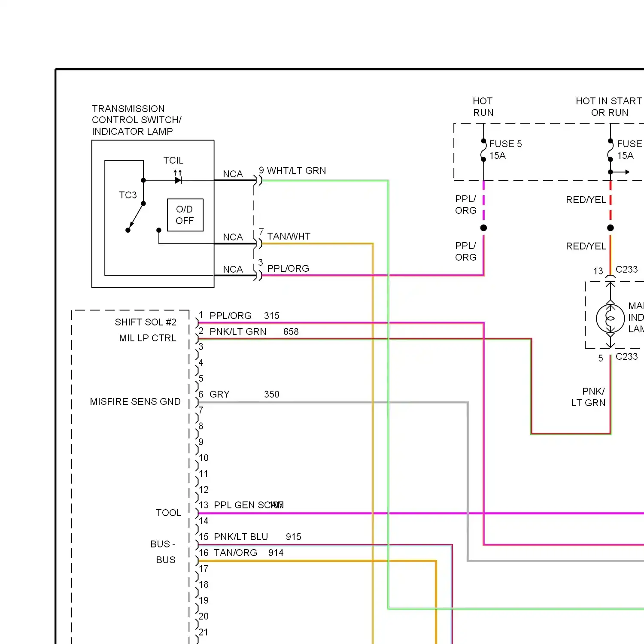
Task: Click the PPL/ORG label beside the dashed wire
Action: pyautogui.click(x=466, y=205)
